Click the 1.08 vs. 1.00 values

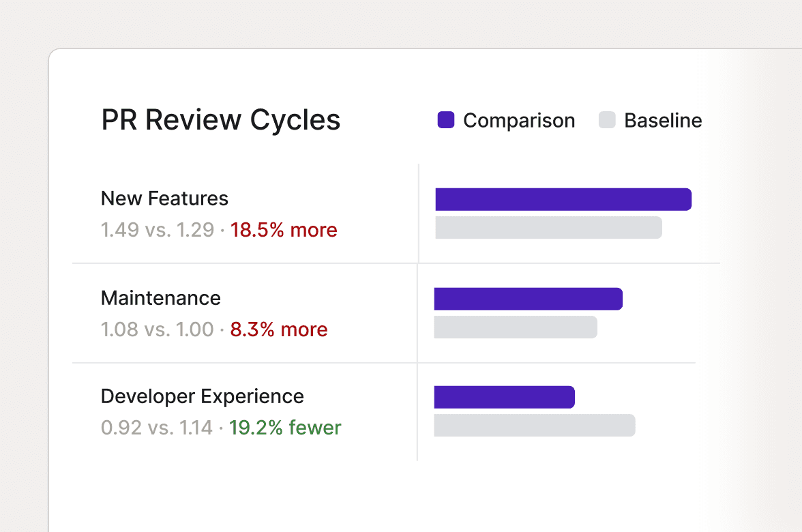pyautogui.click(x=158, y=330)
